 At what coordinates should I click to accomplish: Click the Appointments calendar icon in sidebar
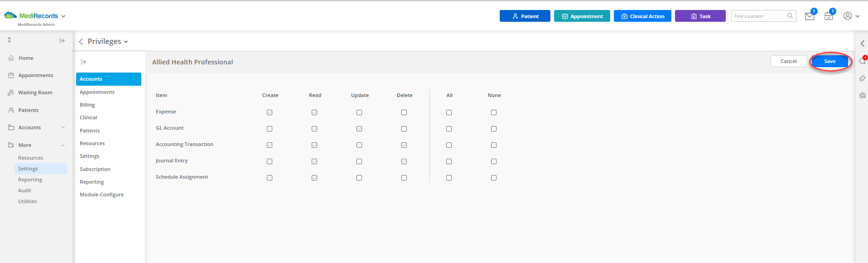tap(11, 75)
